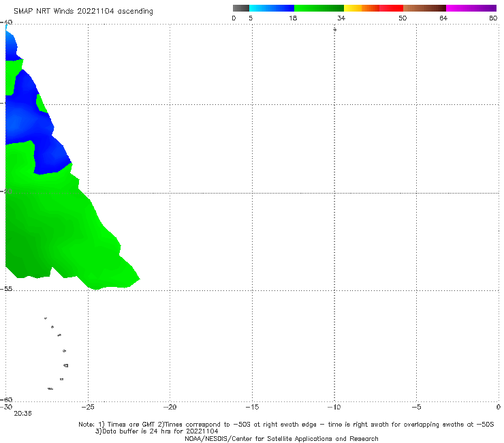This screenshot has height=443, width=504.
Task: Click the longitude axis label '-10'
Action: [x=334, y=407]
